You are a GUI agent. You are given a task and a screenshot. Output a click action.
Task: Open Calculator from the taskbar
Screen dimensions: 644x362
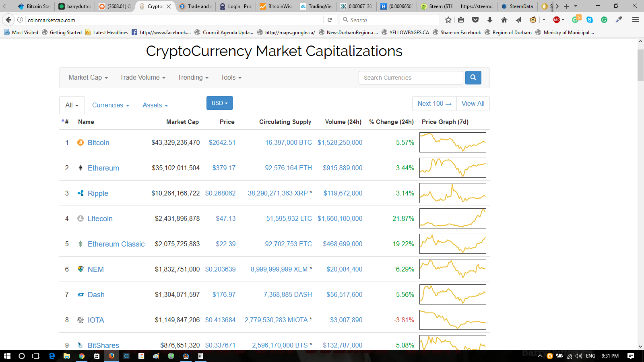[200, 356]
